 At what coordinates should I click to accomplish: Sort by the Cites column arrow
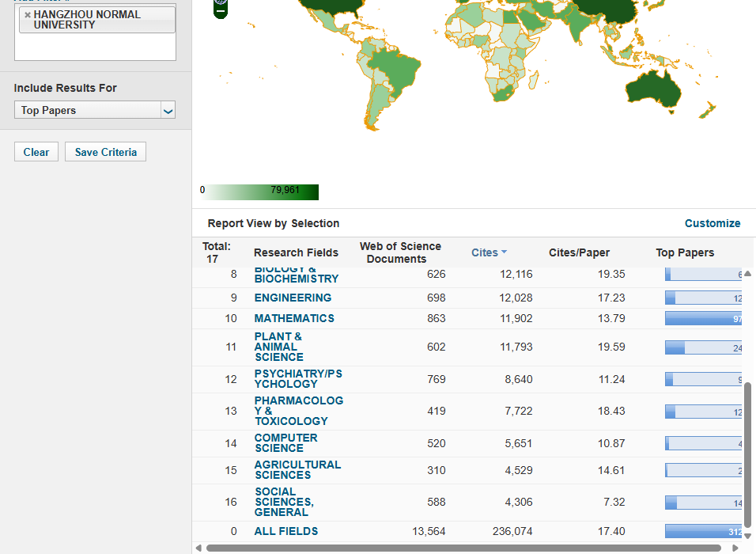tap(504, 252)
